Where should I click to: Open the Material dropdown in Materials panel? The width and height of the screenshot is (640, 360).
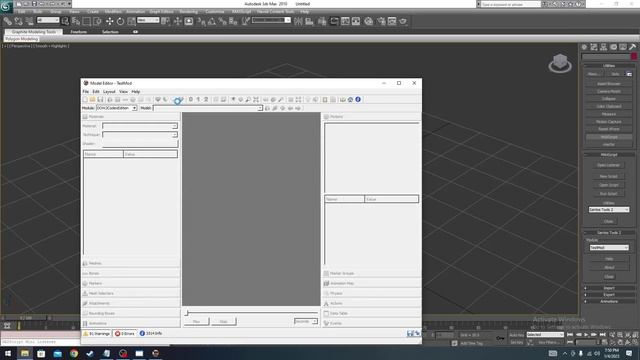coord(140,126)
